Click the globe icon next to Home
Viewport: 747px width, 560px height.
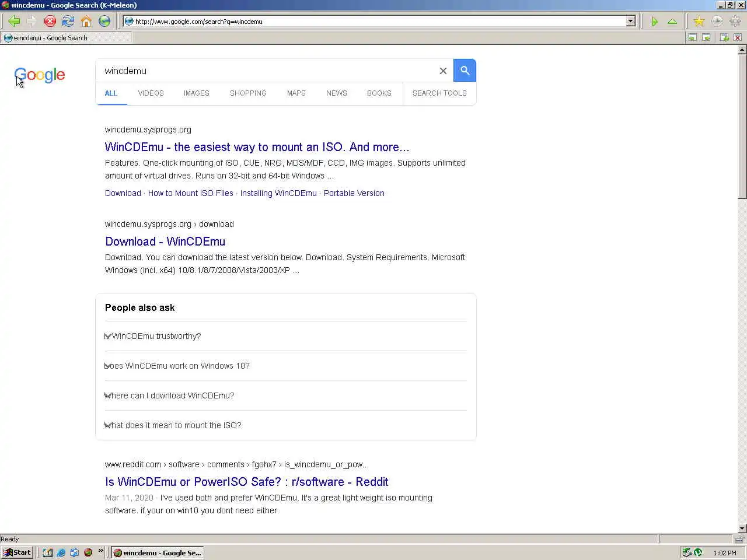(104, 22)
